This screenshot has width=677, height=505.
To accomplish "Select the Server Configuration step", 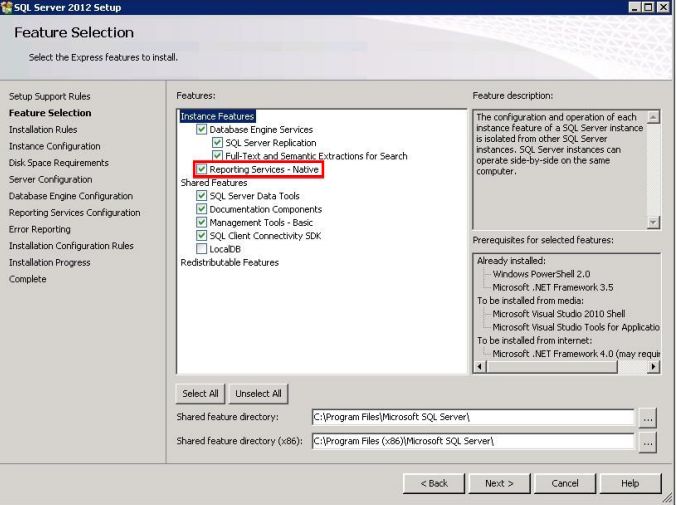I will [51, 180].
